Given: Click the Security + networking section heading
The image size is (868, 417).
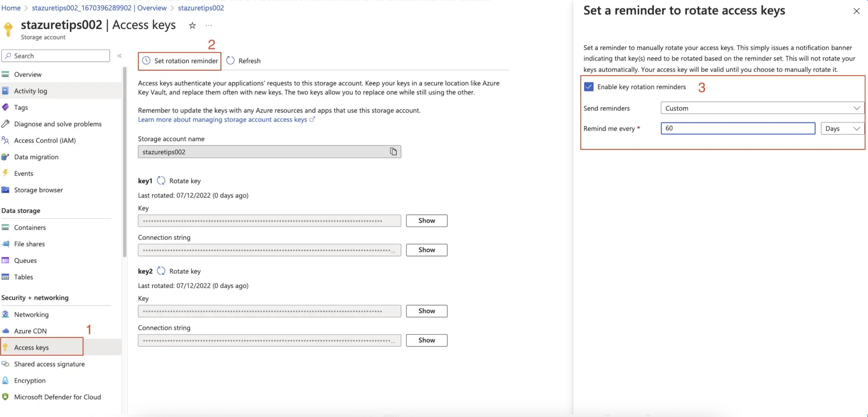Looking at the screenshot, I should click(35, 297).
